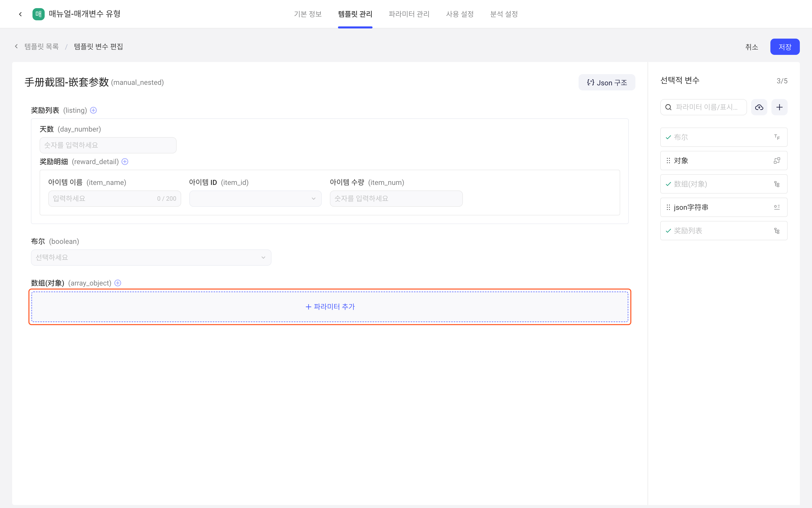Go to the 파라미터 관리 tab
The width and height of the screenshot is (812, 508).
coord(409,14)
